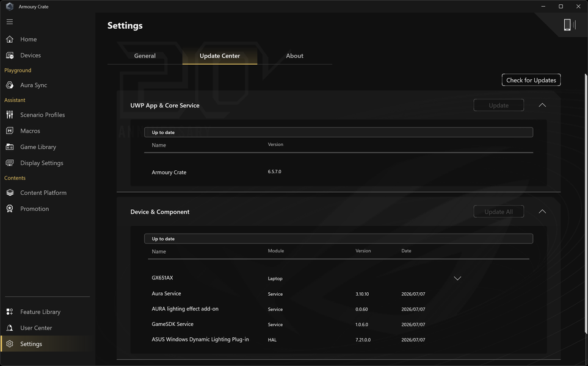Open the Scenario Profiles sliders icon
Screen dimensions: 588x366
pos(10,115)
